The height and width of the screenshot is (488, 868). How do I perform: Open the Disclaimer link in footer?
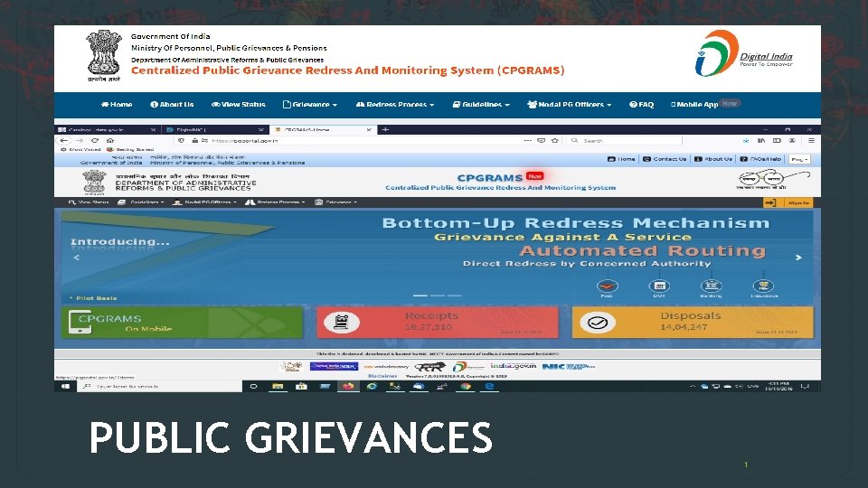point(382,376)
